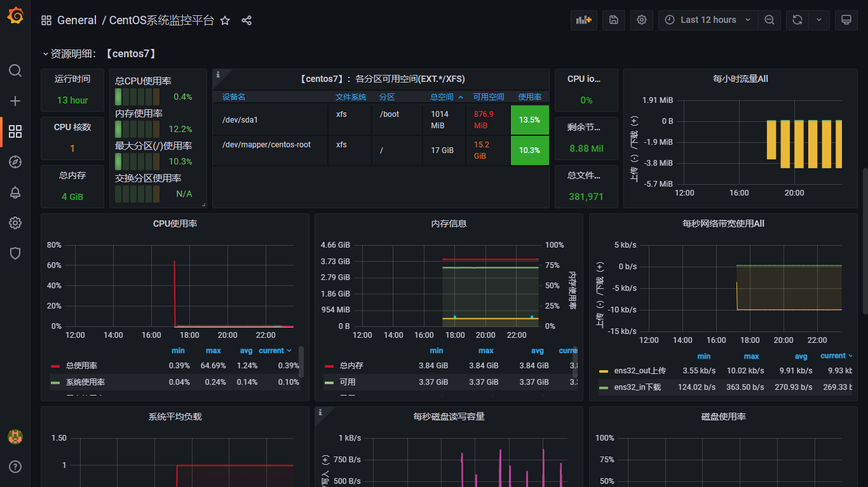The height and width of the screenshot is (487, 868).
Task: Open the Explore compass icon
Action: [15, 162]
